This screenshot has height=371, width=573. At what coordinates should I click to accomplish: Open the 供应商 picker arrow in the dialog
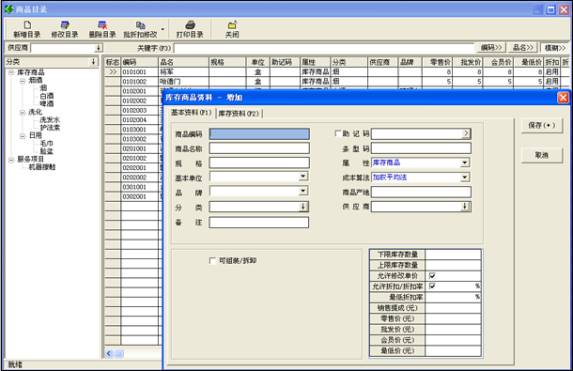(x=465, y=207)
